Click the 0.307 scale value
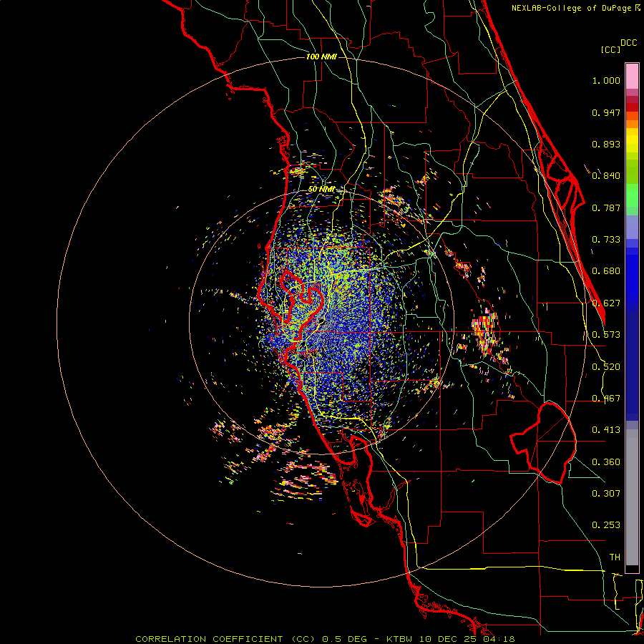The height and width of the screenshot is (644, 644). [606, 494]
